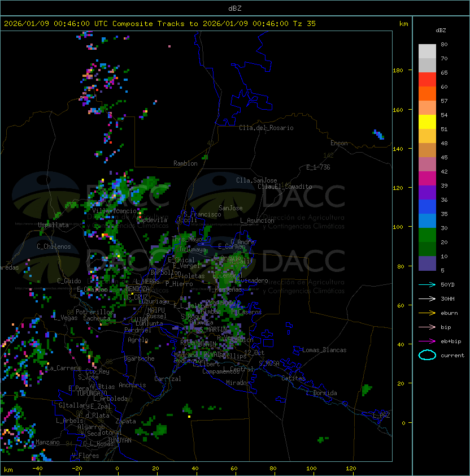
Task: Click the Catitas map label
Action: 293,378
